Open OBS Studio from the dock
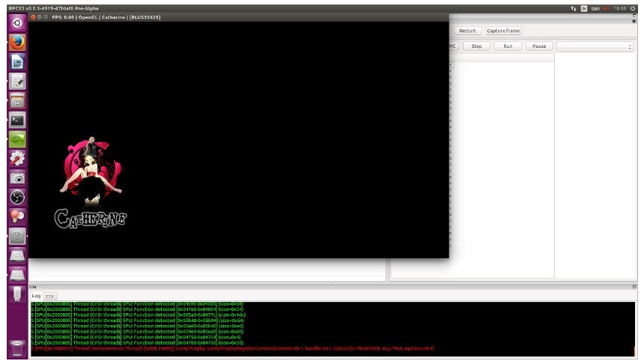644x364 pixels. [17, 197]
